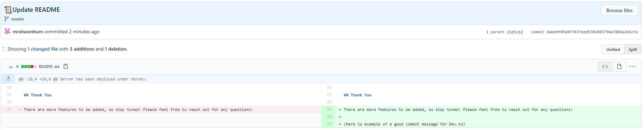This screenshot has height=130, width=644.
Task: Open the master branch link
Action: (18, 19)
